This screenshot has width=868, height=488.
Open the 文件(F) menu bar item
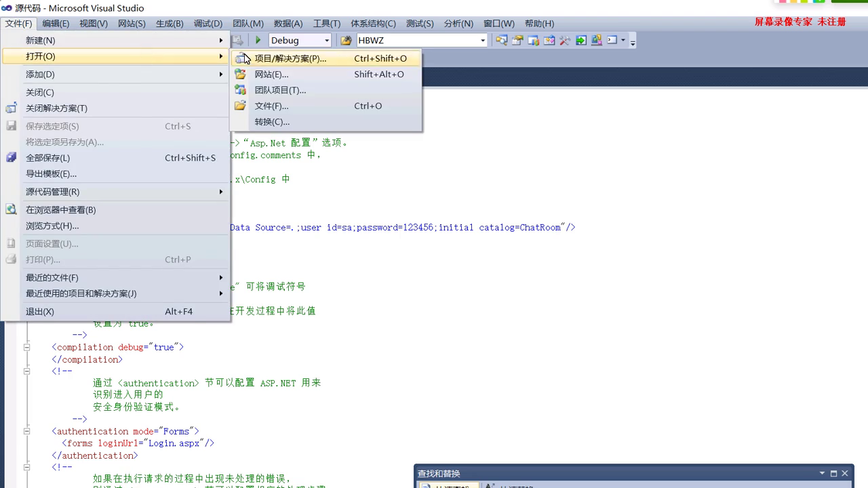click(18, 24)
